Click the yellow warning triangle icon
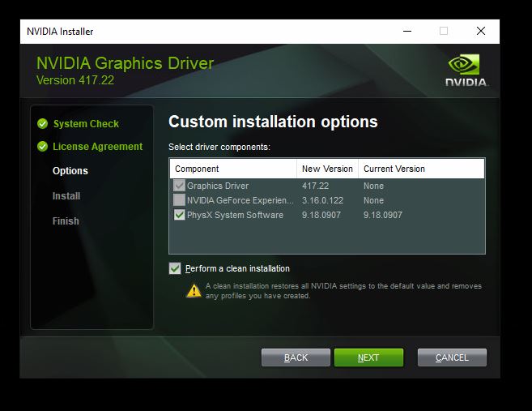 pos(194,291)
